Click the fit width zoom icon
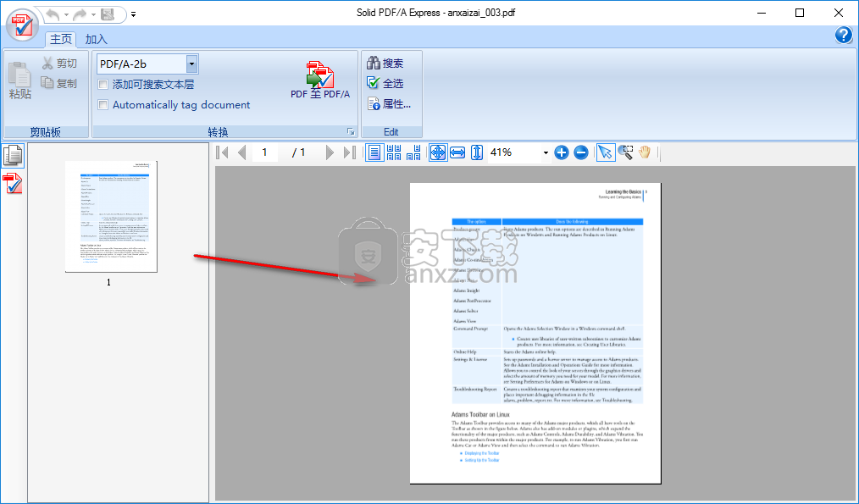The width and height of the screenshot is (859, 504). (x=457, y=152)
